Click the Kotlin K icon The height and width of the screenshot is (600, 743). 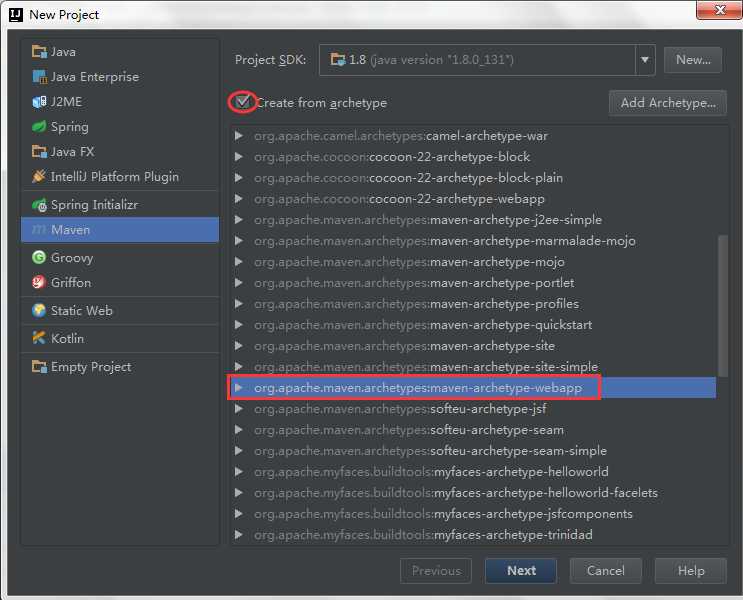[x=39, y=338]
